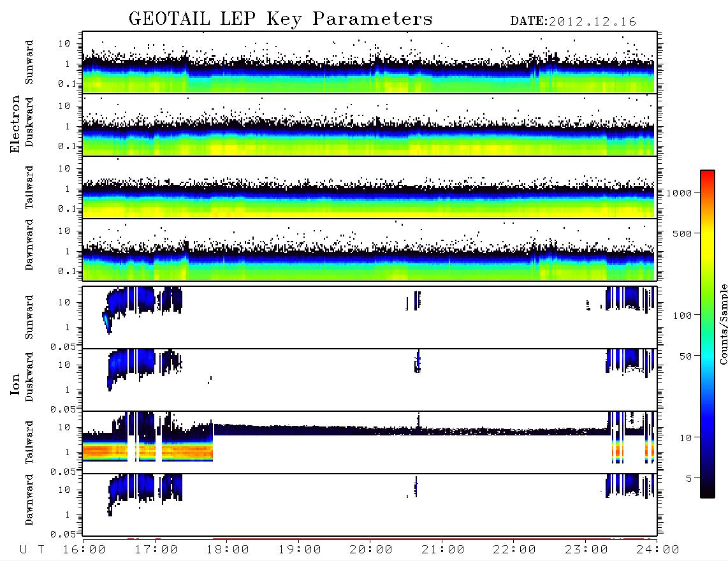This screenshot has height=561, width=728.
Task: Click inside the Electron Duskward spectrogram panel
Action: 370,124
